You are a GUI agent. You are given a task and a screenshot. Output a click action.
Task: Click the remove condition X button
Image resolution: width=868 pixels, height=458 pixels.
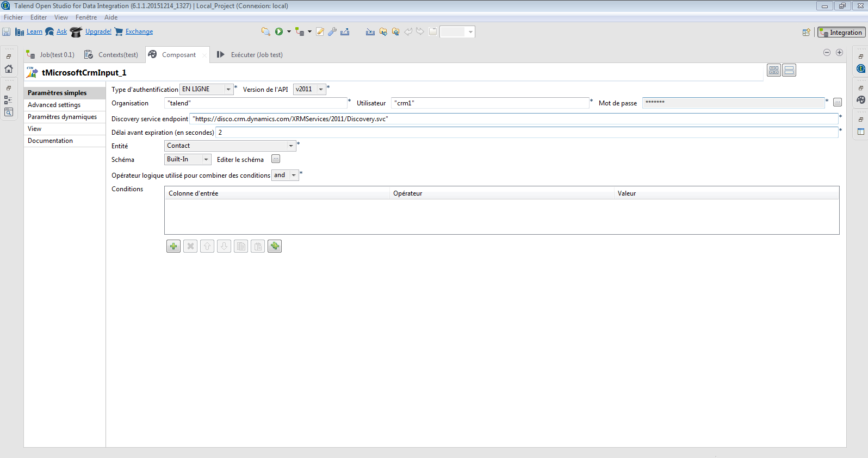[190, 246]
